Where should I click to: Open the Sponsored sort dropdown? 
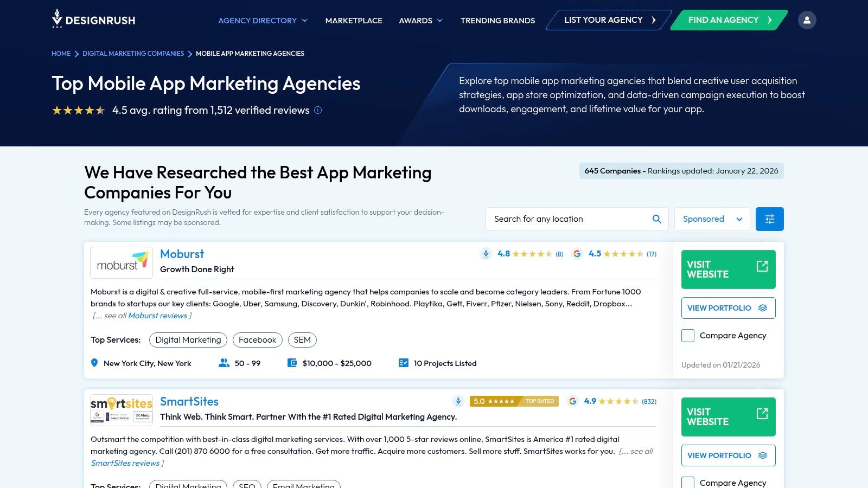(712, 219)
